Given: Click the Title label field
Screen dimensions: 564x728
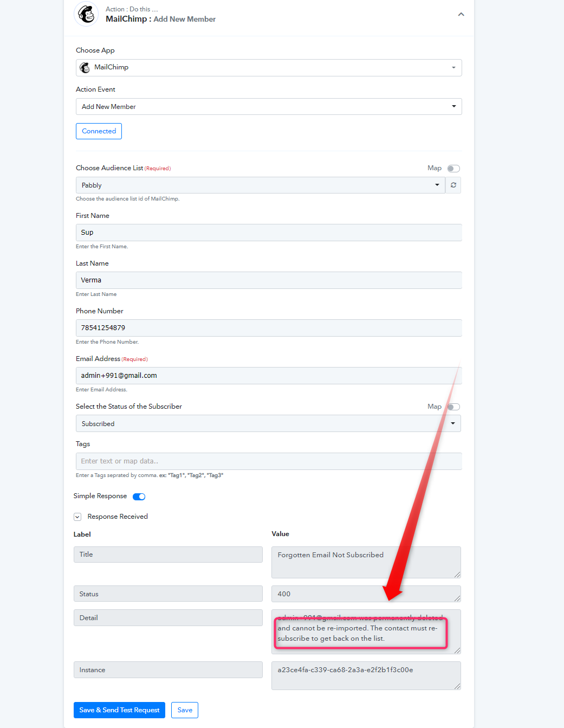Looking at the screenshot, I should 168,555.
